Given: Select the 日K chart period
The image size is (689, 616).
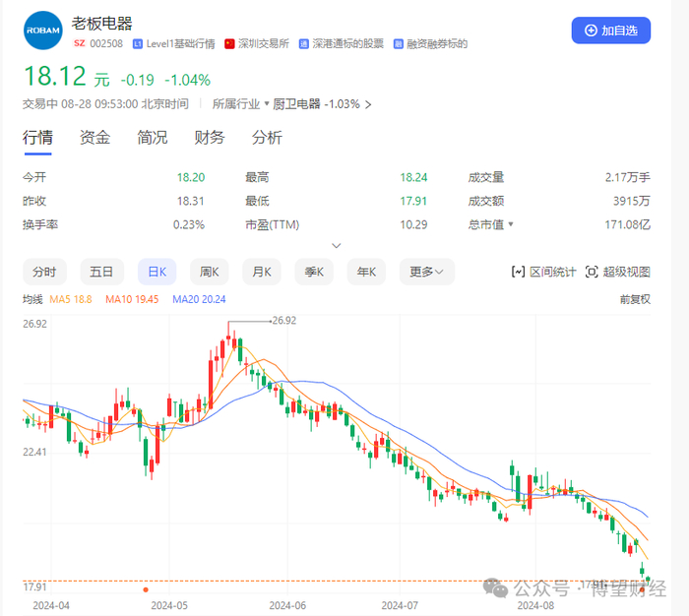Looking at the screenshot, I should (157, 272).
